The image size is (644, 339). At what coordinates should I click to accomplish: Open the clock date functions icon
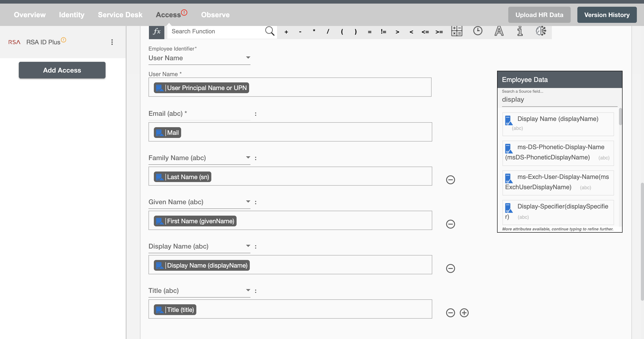(478, 31)
